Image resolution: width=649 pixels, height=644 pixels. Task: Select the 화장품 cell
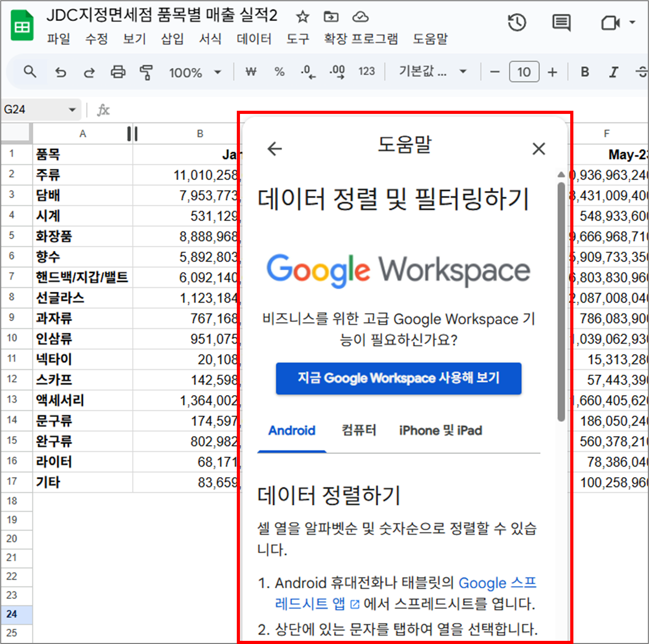pyautogui.click(x=82, y=236)
